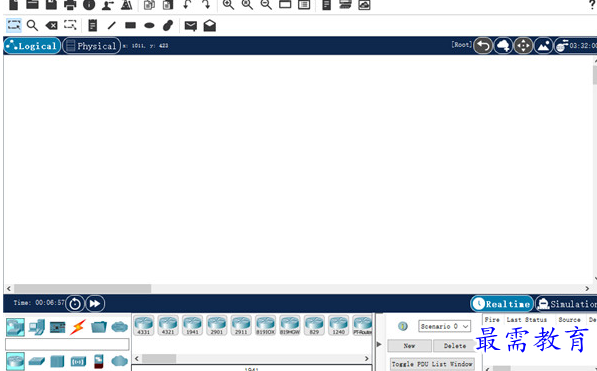Click the Delete scenario button
Image resolution: width=597 pixels, height=371 pixels.
point(454,346)
